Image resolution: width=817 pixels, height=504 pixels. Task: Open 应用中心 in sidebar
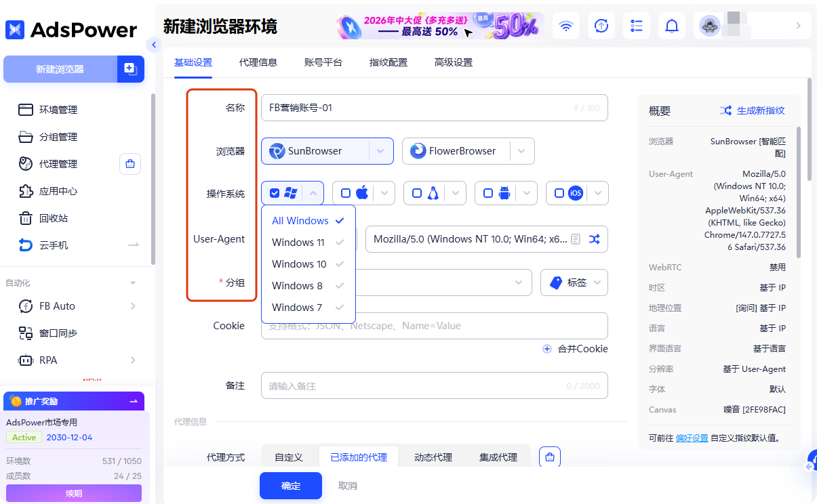click(58, 191)
